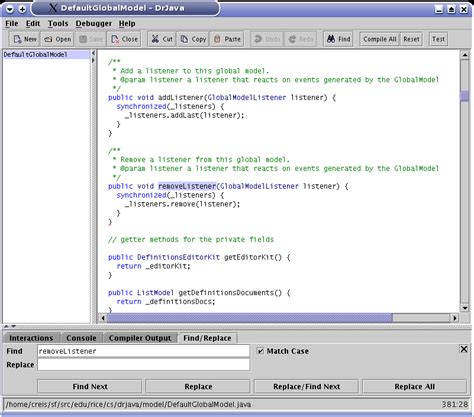This screenshot has width=474, height=417.
Task: Click the Find Next button
Action: 90,387
